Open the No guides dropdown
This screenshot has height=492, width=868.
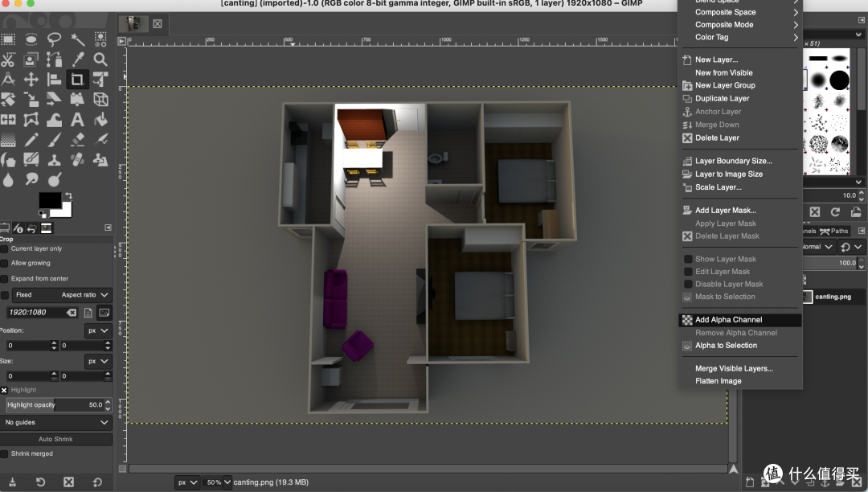(56, 422)
